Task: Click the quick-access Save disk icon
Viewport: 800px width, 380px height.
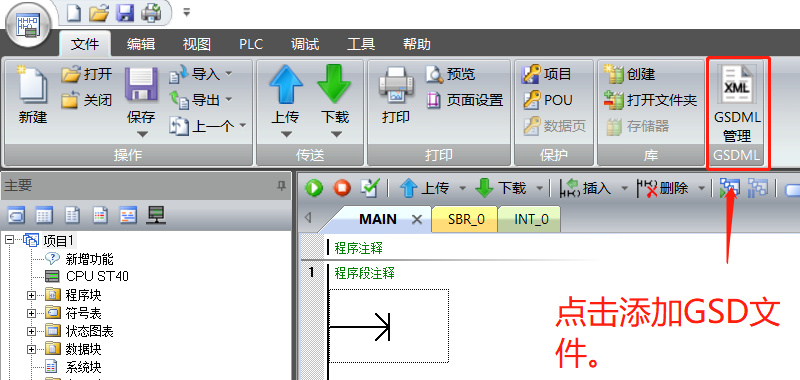Action: point(125,12)
